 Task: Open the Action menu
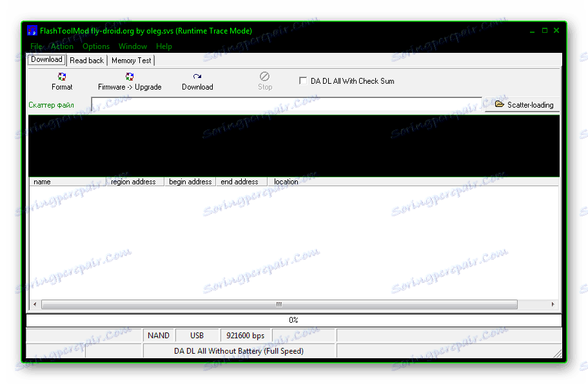[x=62, y=46]
